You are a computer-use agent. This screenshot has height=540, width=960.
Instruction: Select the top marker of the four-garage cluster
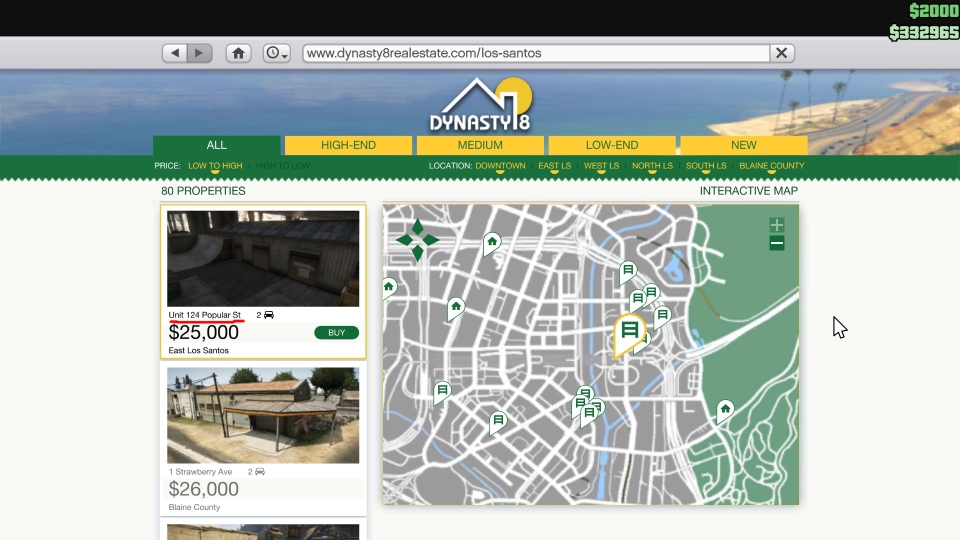click(x=585, y=392)
